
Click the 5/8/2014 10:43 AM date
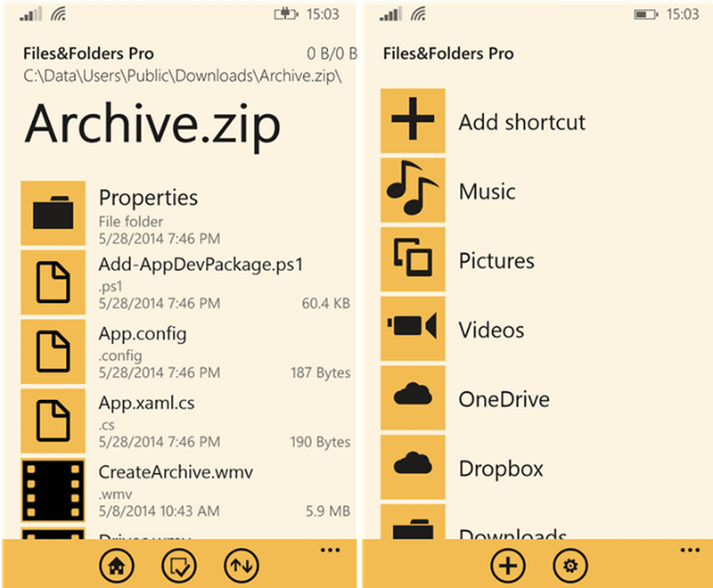[160, 511]
